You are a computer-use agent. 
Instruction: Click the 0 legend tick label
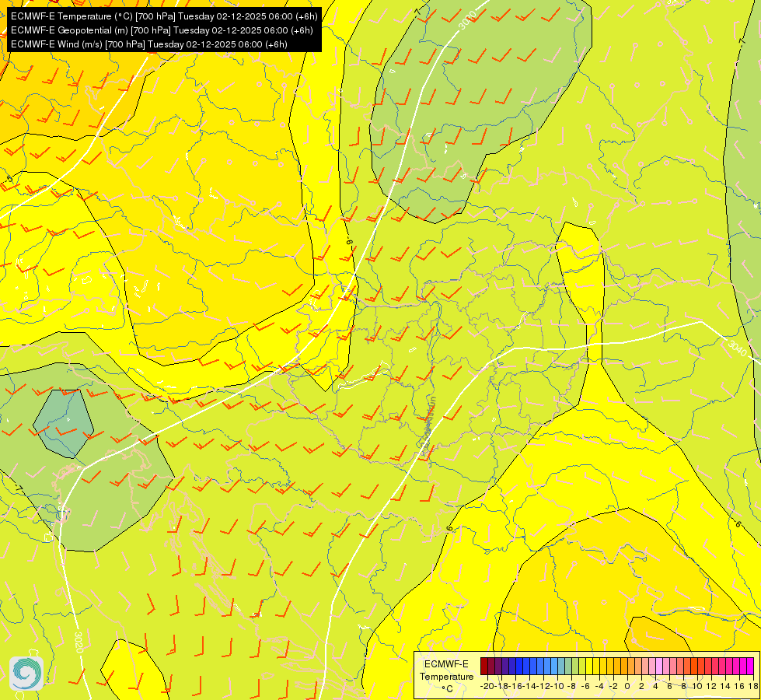(627, 686)
